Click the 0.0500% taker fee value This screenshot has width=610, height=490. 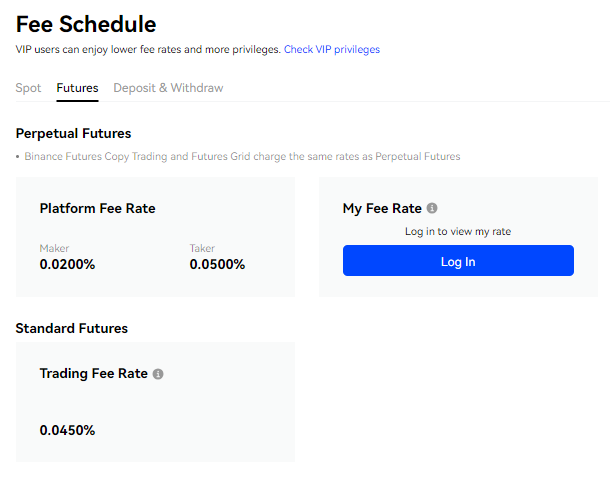[x=217, y=265]
